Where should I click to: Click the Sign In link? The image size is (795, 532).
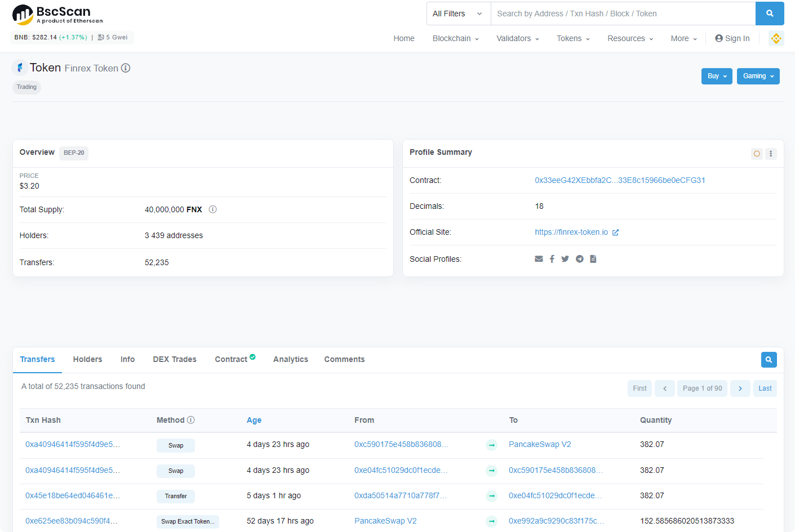[x=732, y=38]
